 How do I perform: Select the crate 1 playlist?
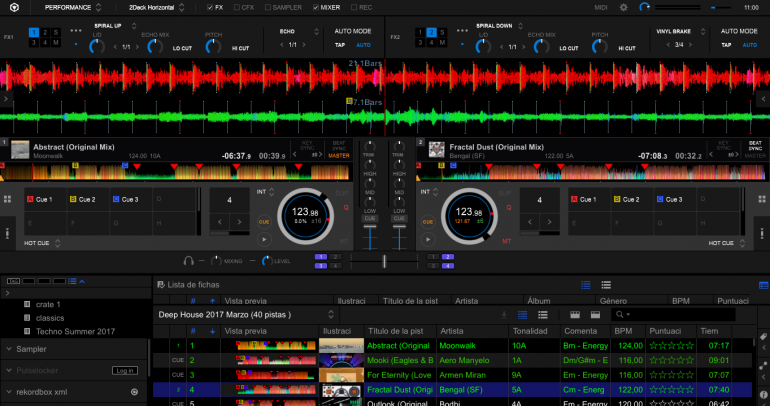(48, 304)
